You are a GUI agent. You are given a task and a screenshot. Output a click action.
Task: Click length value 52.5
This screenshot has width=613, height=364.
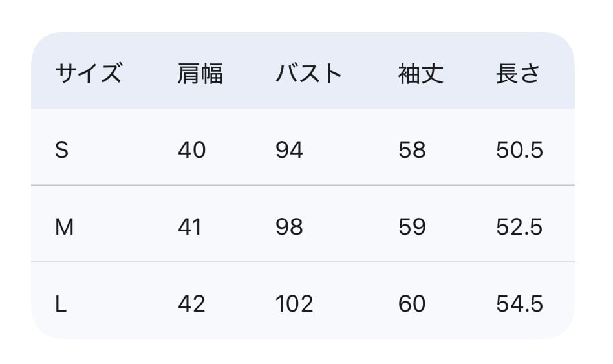[519, 227]
